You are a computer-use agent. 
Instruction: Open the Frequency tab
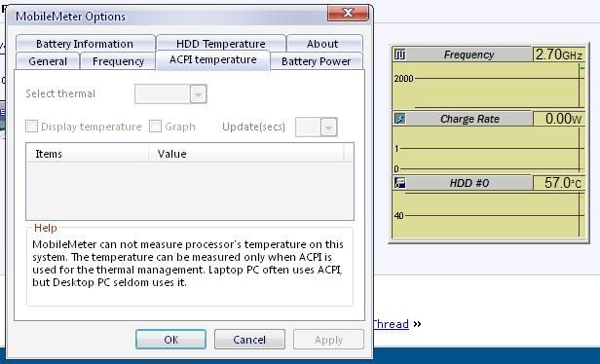click(118, 61)
